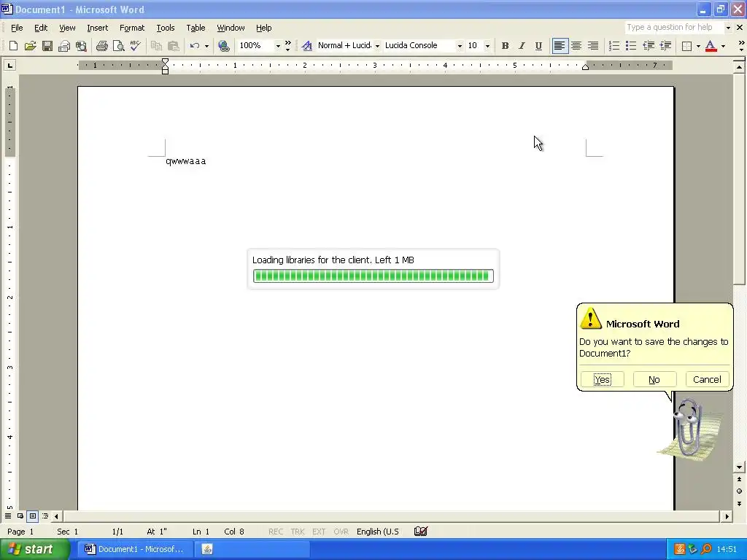Toggle italic formatting
747x560 pixels.
click(522, 46)
